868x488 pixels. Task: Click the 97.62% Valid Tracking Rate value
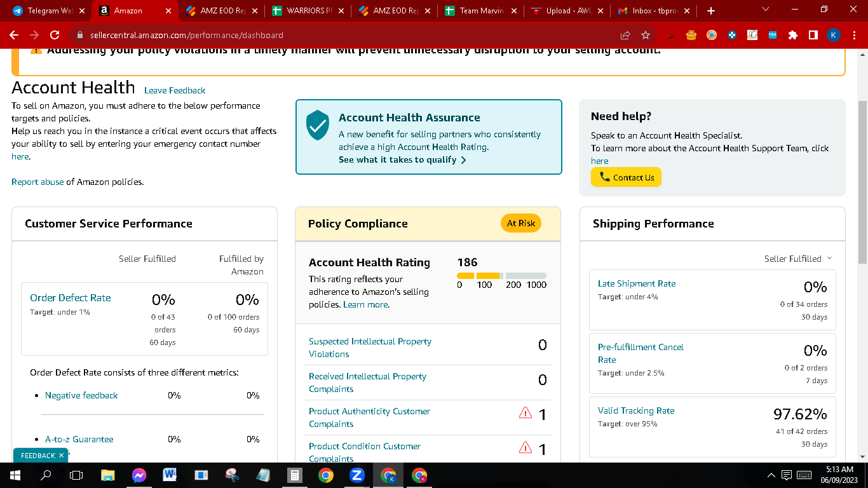[x=800, y=414]
